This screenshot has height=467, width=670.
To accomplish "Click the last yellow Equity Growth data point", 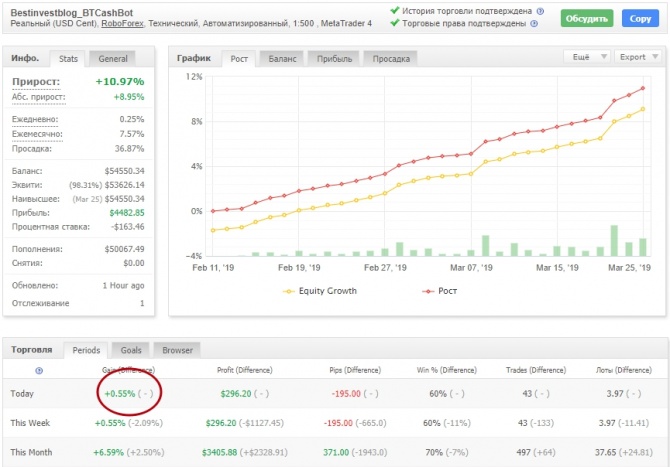I will point(643,109).
